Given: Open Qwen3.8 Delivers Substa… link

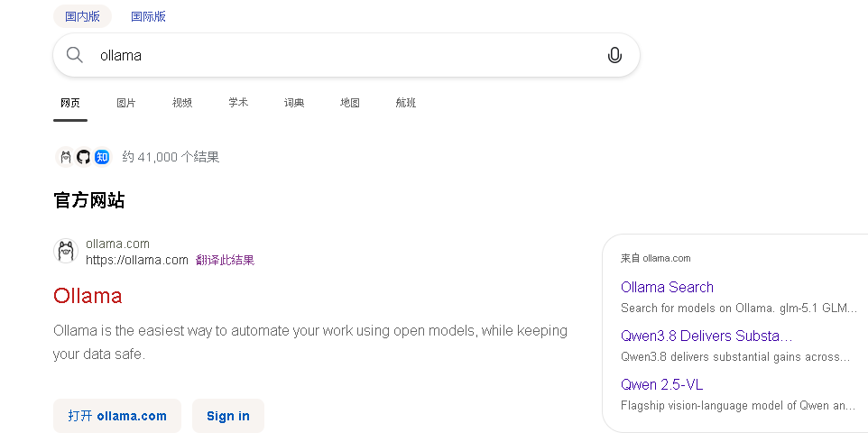Looking at the screenshot, I should click(x=706, y=336).
